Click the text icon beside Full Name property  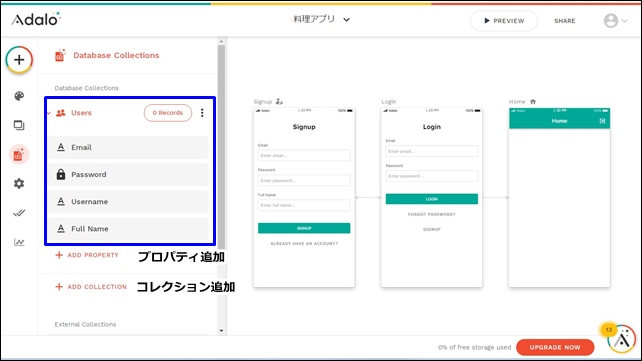point(61,228)
